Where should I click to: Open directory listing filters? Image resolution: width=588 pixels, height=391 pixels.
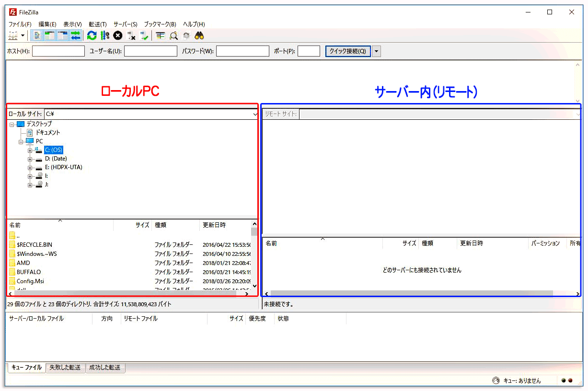[x=160, y=35]
